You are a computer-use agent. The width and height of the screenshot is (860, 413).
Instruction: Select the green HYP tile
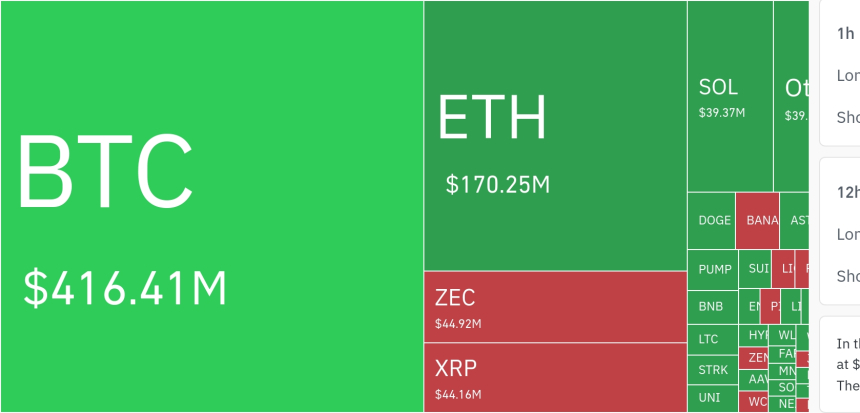point(755,335)
